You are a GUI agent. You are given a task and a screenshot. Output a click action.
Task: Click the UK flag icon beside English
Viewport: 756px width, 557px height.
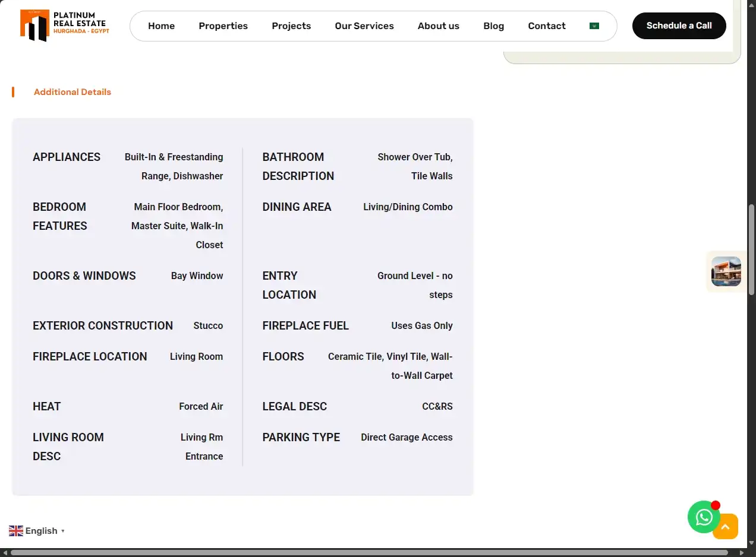coord(16,531)
